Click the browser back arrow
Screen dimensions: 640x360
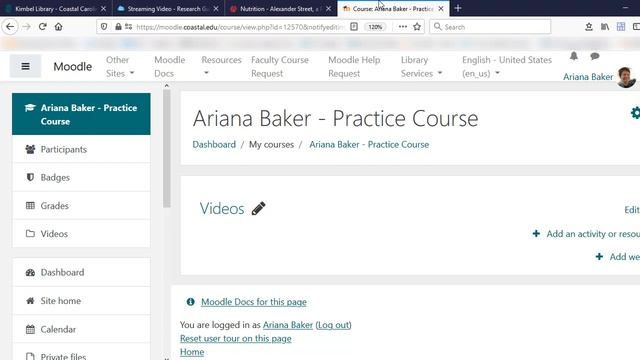click(x=10, y=27)
